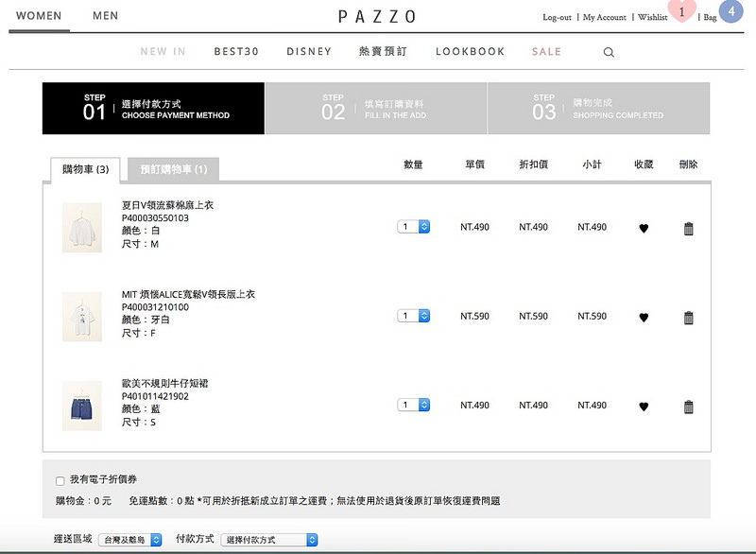Viewport: 756px width, 554px height.
Task: Select the MEN section tab
Action: tap(106, 16)
